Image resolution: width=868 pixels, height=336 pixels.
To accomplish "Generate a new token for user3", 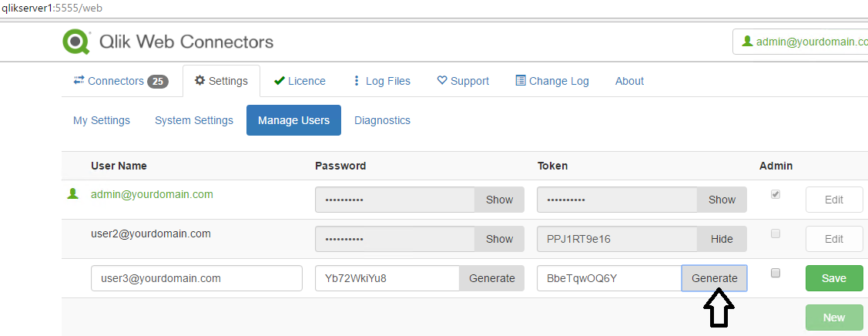I will click(714, 278).
